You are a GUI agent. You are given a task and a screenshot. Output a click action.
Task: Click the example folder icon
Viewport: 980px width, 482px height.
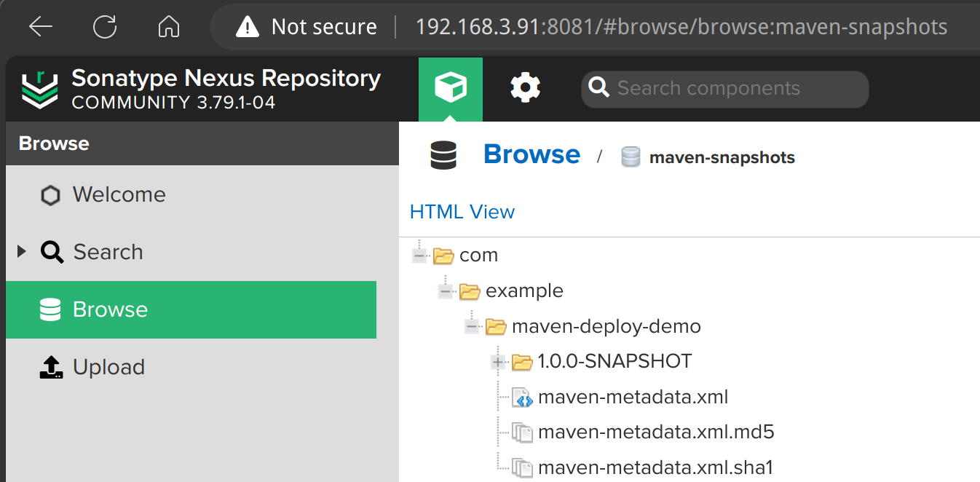pyautogui.click(x=470, y=291)
